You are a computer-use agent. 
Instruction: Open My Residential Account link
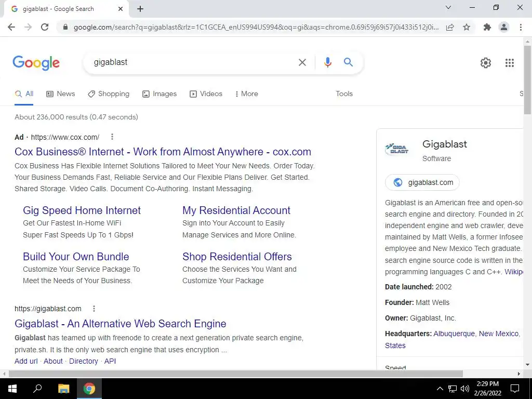coord(236,210)
